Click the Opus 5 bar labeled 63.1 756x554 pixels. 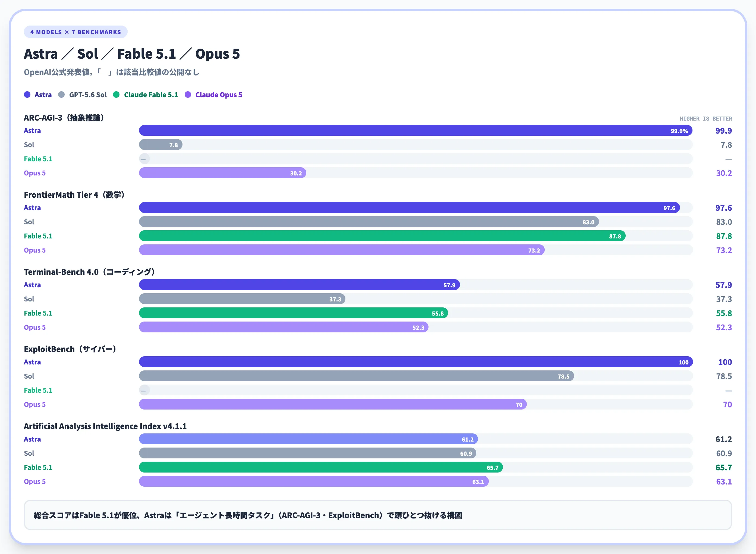314,481
